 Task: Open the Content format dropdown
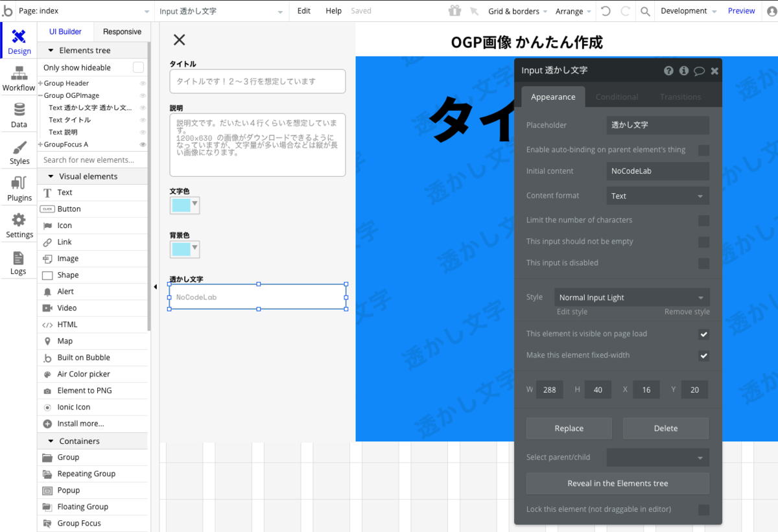(x=657, y=196)
